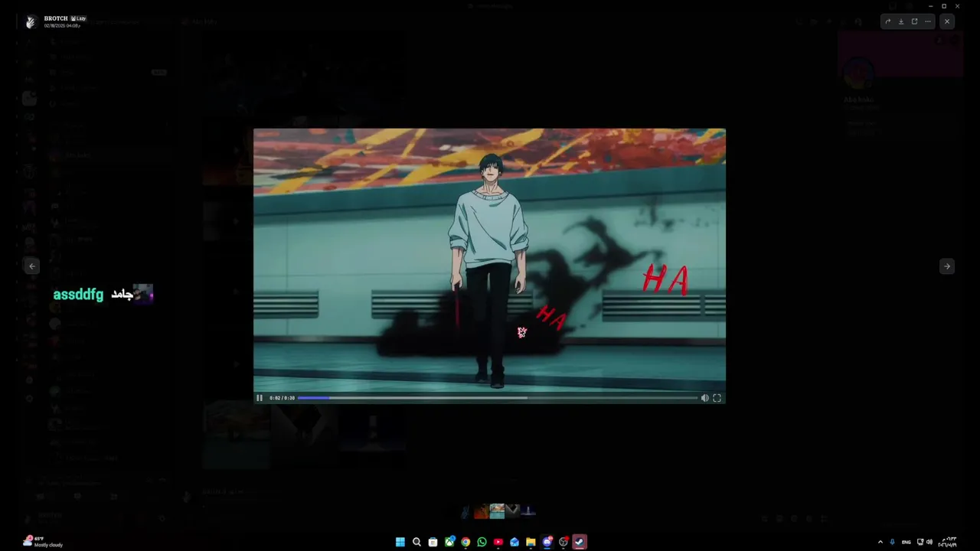Open the Windows Start menu

[400, 542]
